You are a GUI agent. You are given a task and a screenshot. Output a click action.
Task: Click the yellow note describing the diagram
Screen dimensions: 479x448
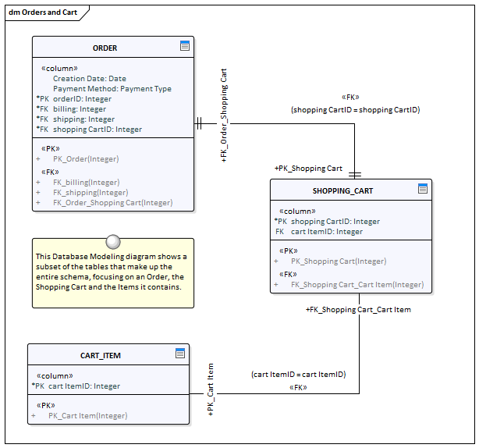tap(113, 277)
